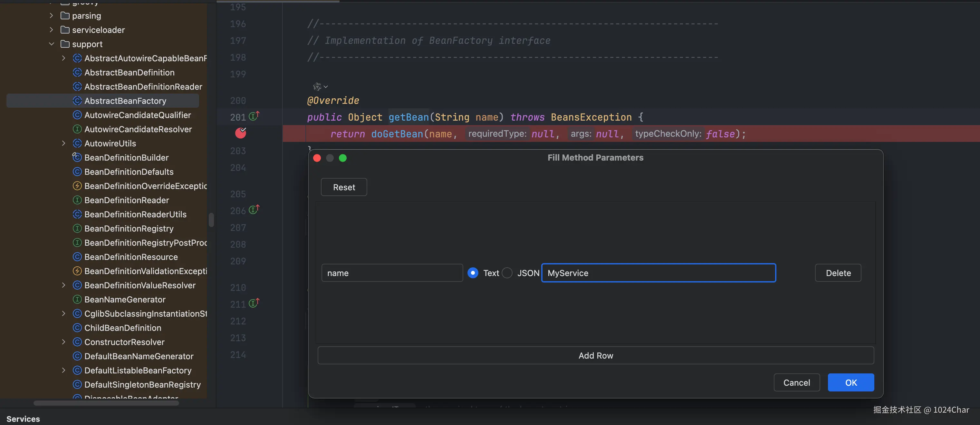980x425 pixels.
Task: Expand the ConstructorResolver class node
Action: (x=63, y=342)
